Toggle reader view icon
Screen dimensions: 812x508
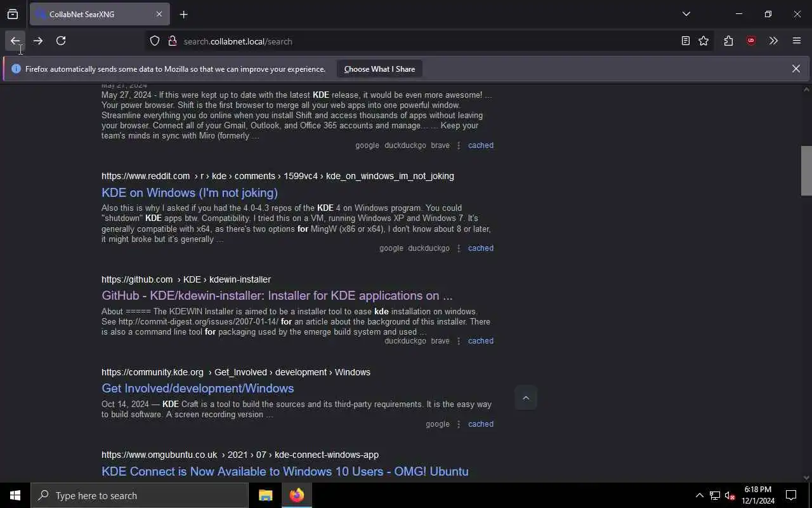(686, 41)
